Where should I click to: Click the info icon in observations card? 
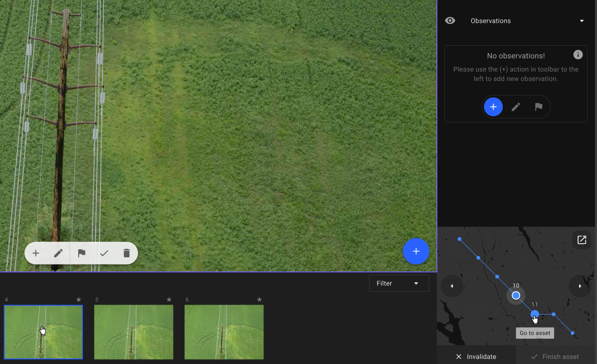pos(578,55)
